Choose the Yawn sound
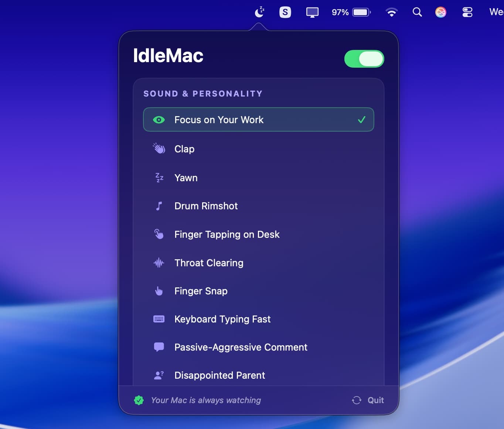This screenshot has width=504, height=429. (259, 178)
